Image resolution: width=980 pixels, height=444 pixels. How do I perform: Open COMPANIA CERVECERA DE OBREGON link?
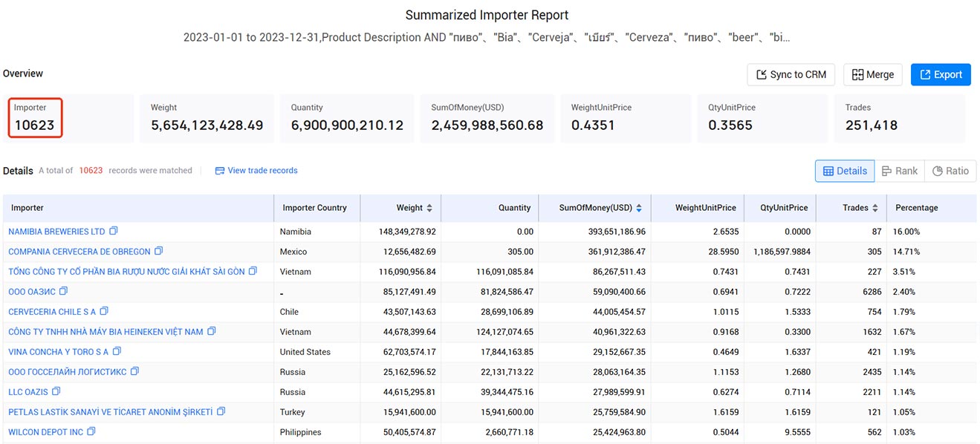(79, 252)
